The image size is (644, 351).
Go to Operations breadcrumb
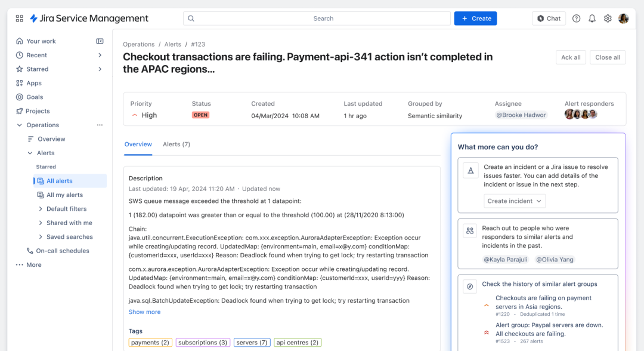[x=139, y=44]
